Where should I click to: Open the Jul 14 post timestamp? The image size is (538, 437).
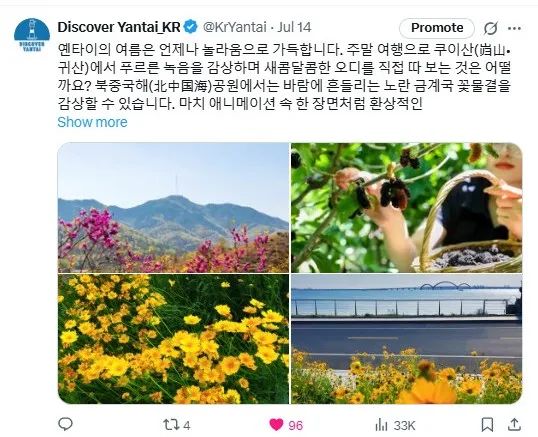click(294, 27)
